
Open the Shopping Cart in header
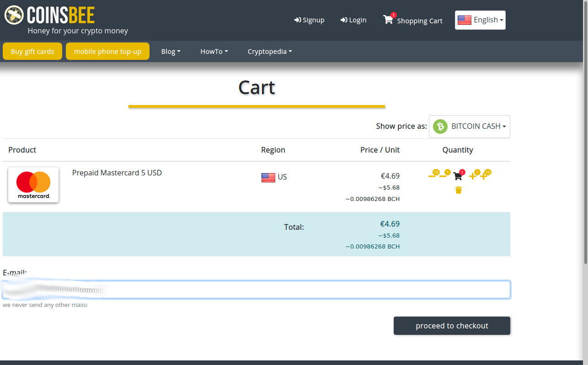pyautogui.click(x=413, y=20)
